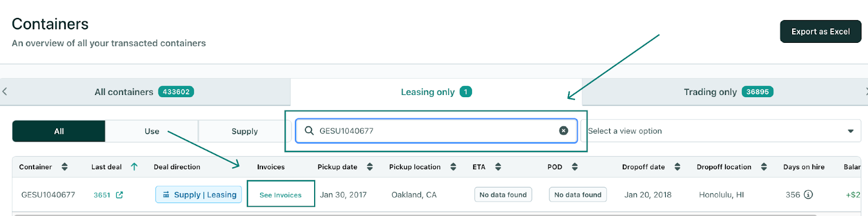The image size is (868, 216).
Task: Open the Select a view option dropdown
Action: 721,131
